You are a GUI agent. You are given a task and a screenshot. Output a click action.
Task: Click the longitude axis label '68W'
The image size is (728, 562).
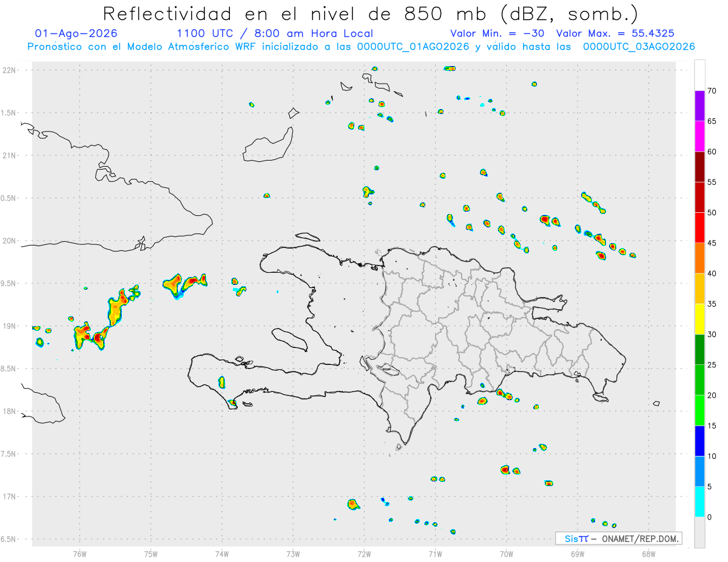[x=649, y=554]
